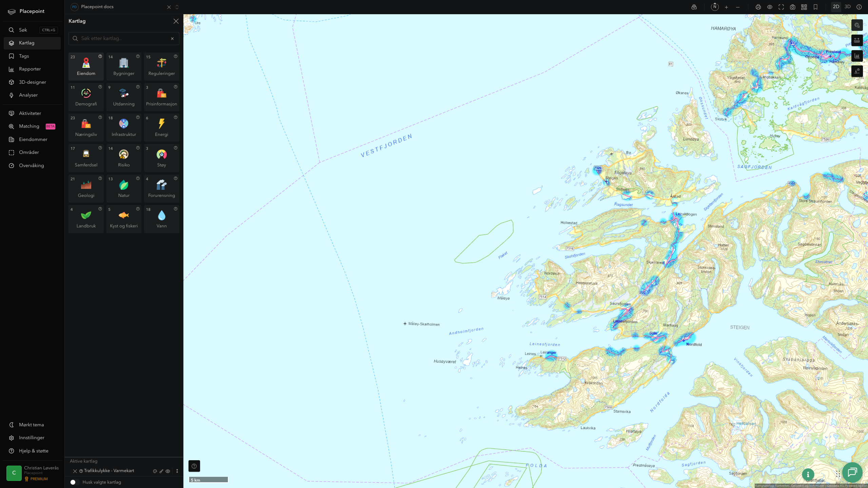Remove the Trafikkulykke - Varmekart layer
Image resolution: width=868 pixels, height=488 pixels.
(x=75, y=471)
